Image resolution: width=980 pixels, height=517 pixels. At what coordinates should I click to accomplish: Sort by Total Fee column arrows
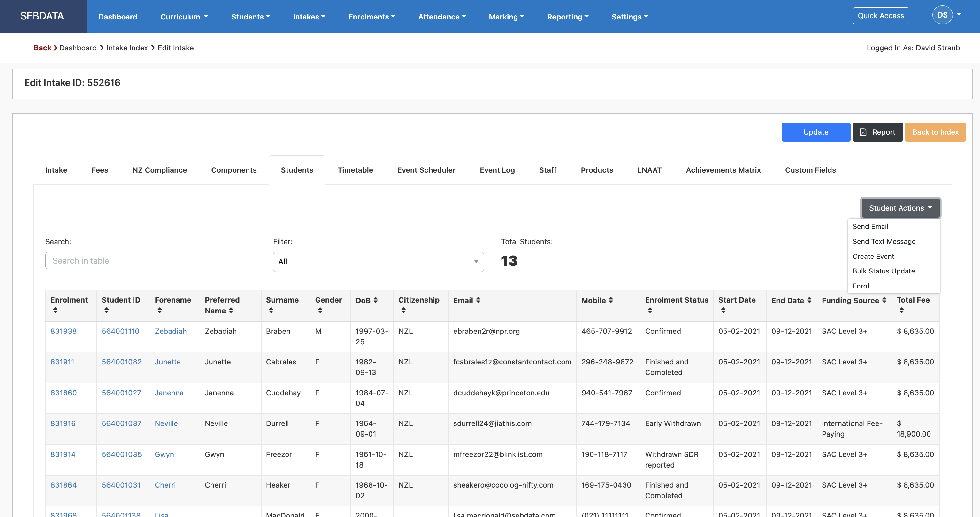[x=901, y=310]
